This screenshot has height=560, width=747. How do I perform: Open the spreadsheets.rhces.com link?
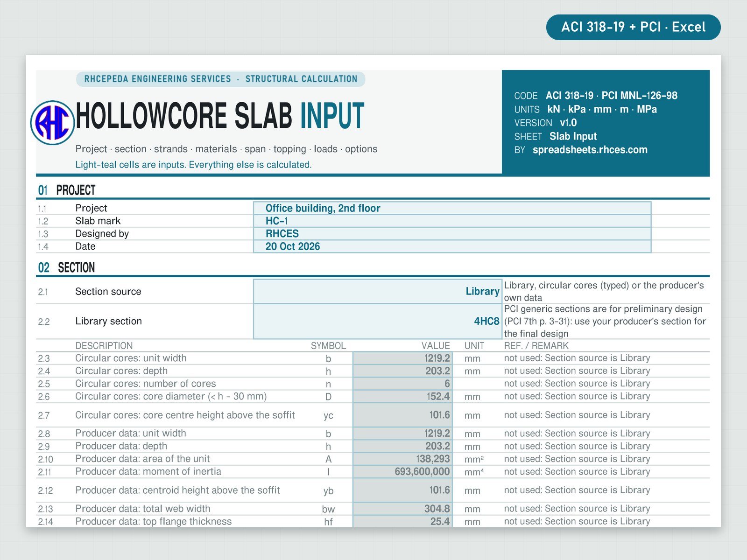click(x=590, y=150)
